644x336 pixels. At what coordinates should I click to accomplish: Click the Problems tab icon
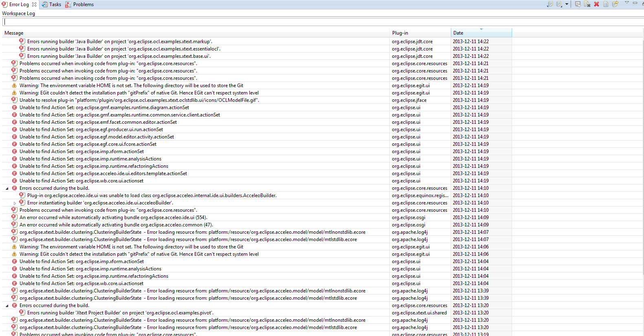coord(68,4)
